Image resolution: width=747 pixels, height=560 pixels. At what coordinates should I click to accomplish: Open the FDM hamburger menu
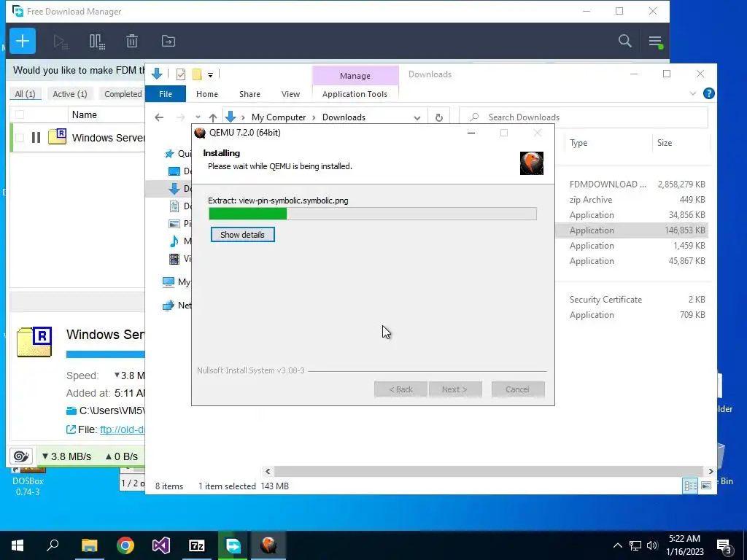tap(656, 42)
